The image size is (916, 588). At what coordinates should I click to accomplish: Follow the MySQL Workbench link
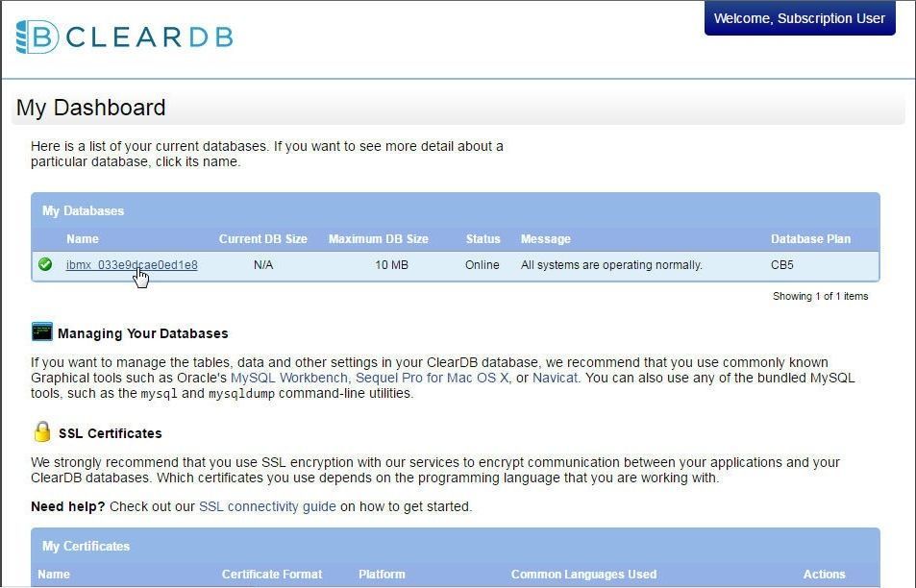[x=289, y=378]
